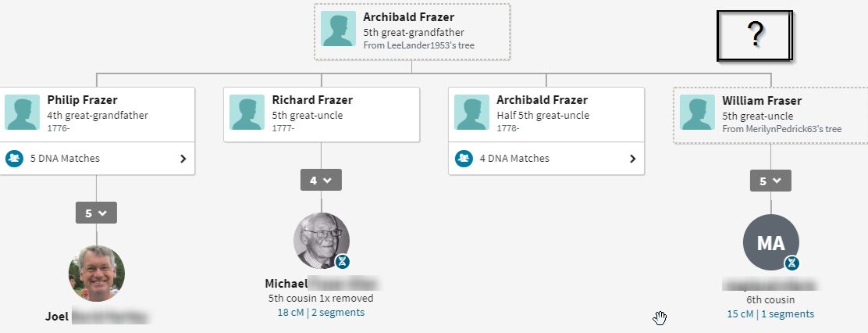
Task: Click the question mark box
Action: [x=754, y=34]
